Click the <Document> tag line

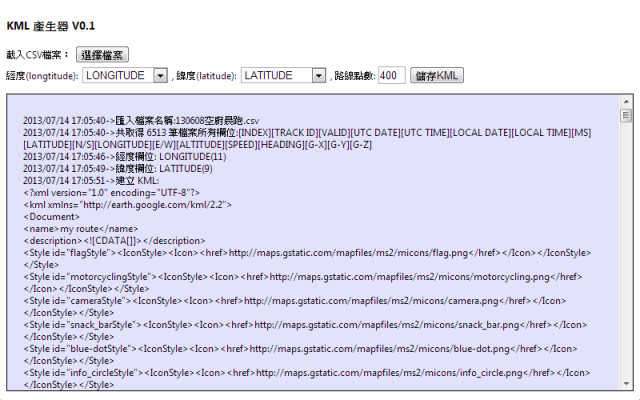tap(51, 217)
